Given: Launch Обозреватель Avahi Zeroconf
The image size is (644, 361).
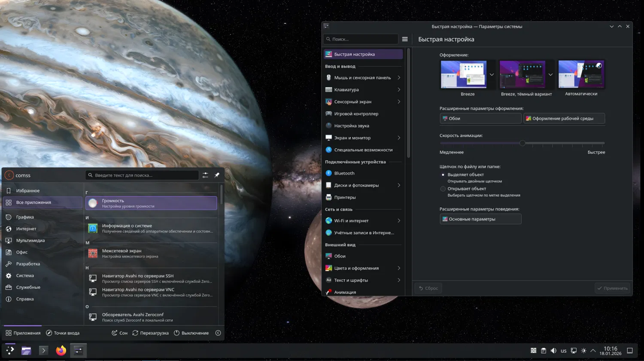Looking at the screenshot, I should (x=151, y=317).
